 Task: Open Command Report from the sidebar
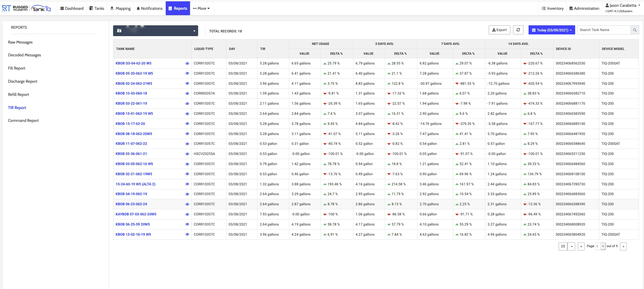(23, 121)
